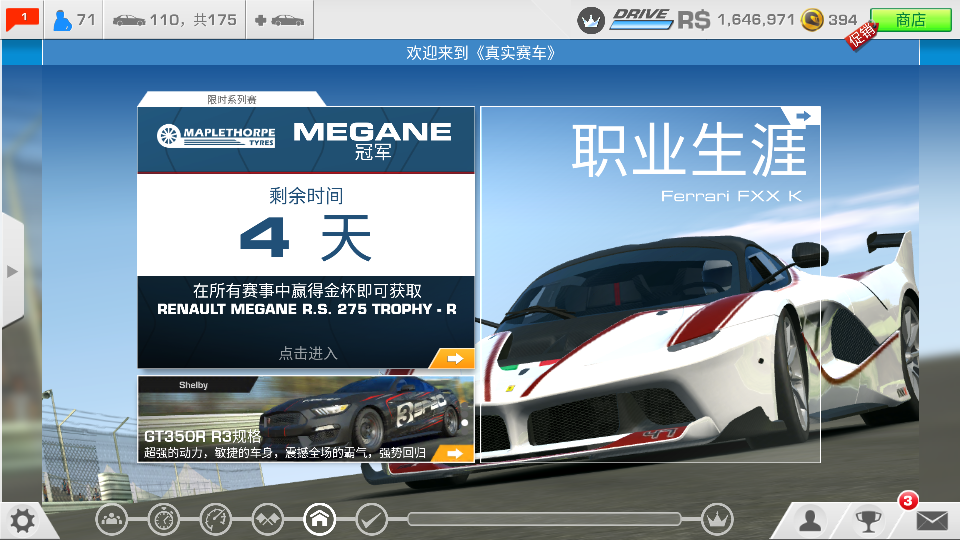This screenshot has width=960, height=540.
Task: Tap the 欢迎来到《真实赛车》 welcome banner
Action: (x=481, y=53)
